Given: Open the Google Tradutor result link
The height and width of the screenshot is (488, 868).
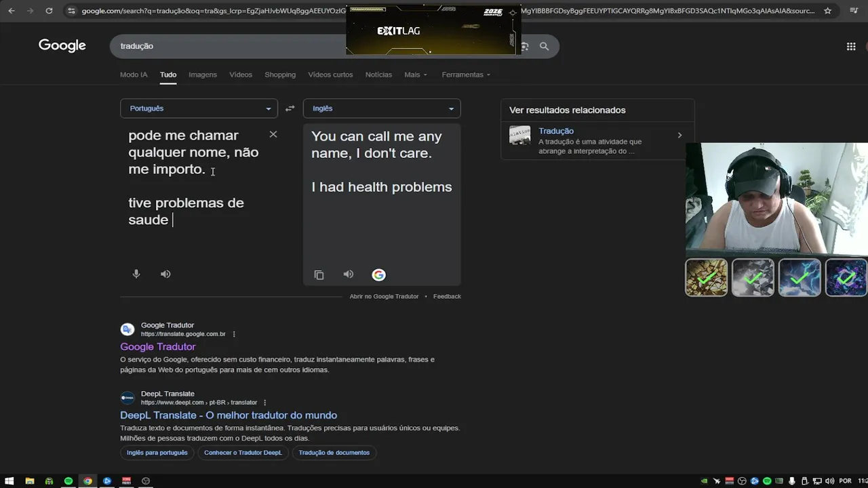Looking at the screenshot, I should 158,346.
